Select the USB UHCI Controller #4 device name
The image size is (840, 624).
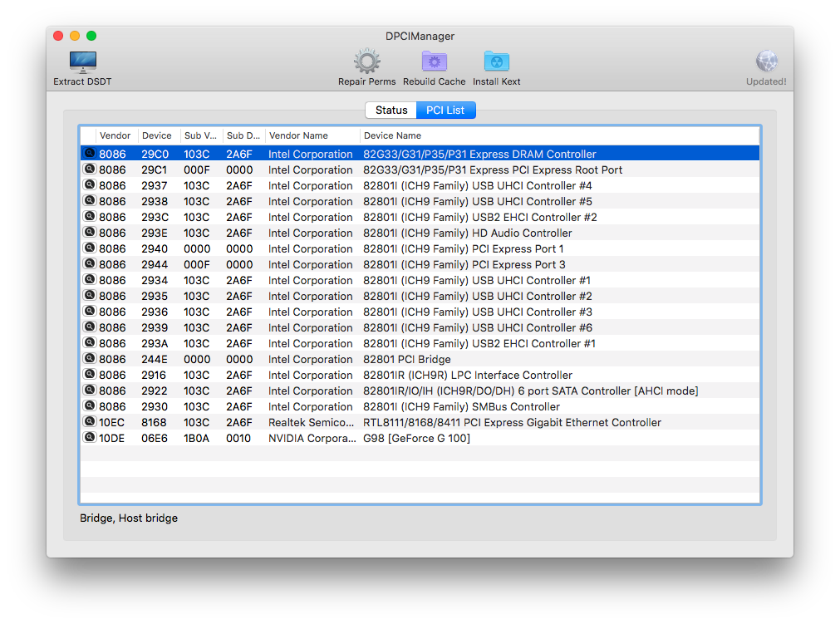[477, 186]
